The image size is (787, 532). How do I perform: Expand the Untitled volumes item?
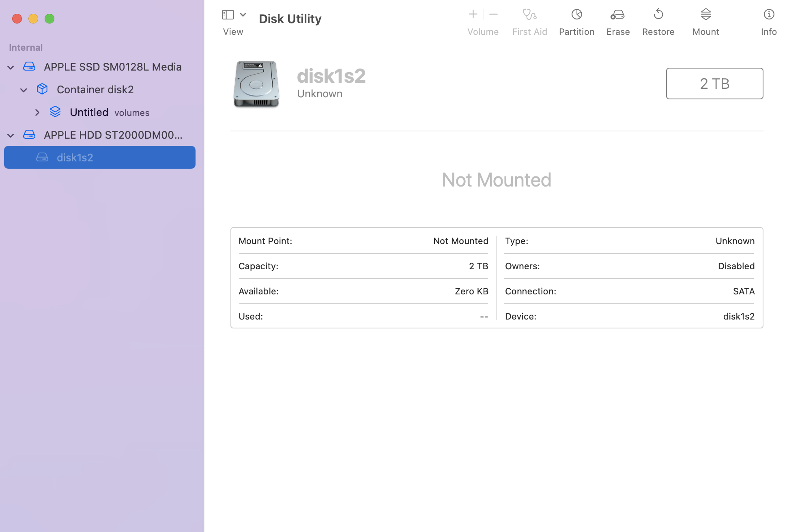coord(37,112)
